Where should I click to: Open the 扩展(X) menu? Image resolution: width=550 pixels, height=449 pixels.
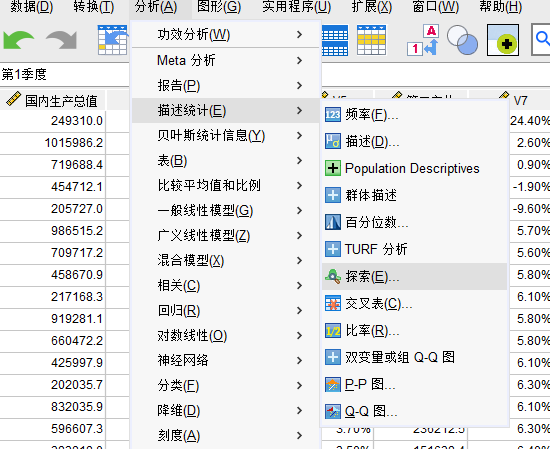coord(371,6)
